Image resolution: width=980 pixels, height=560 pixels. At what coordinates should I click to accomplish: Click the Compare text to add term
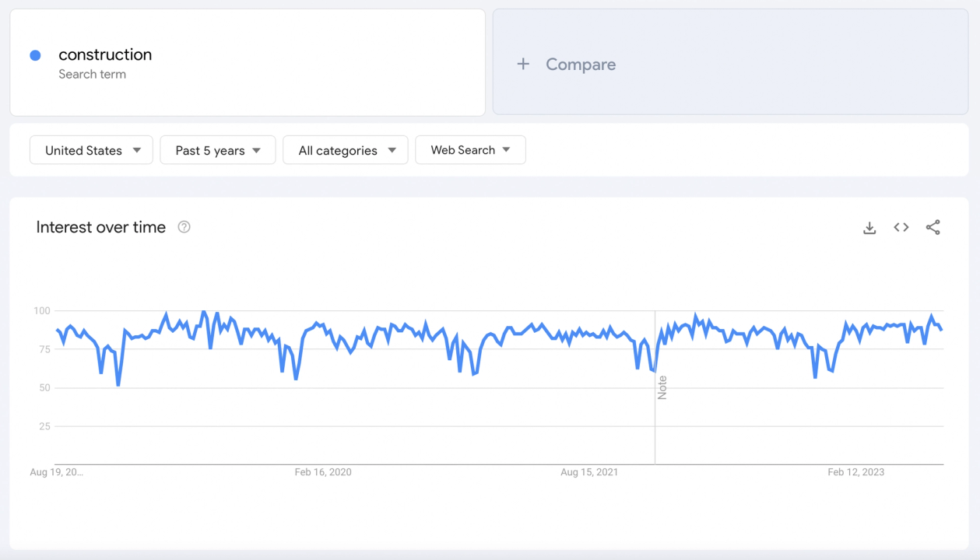(x=581, y=65)
